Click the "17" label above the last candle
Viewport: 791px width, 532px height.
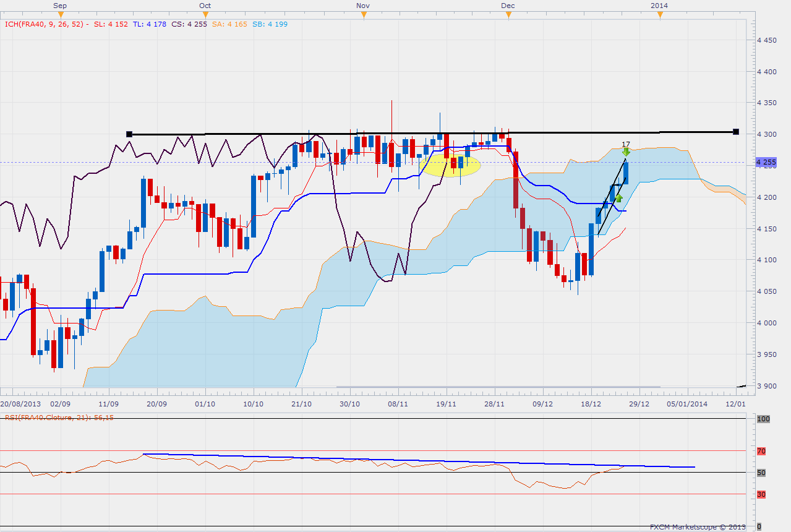tap(626, 144)
